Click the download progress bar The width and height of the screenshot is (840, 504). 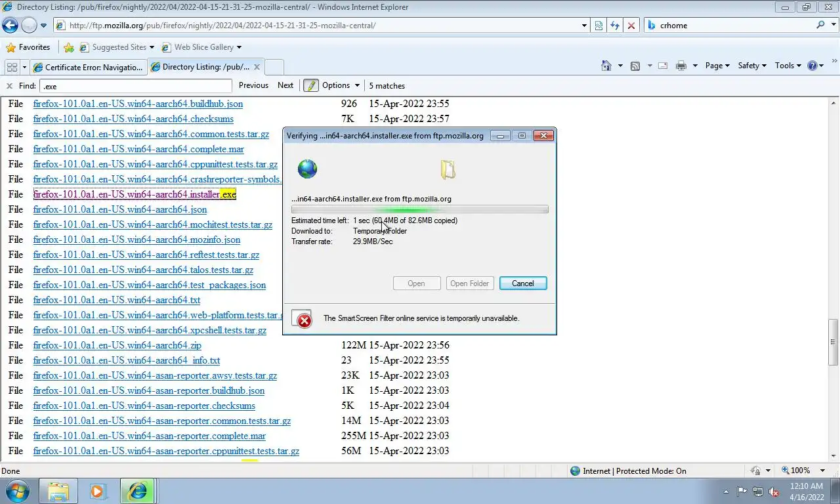click(x=420, y=210)
